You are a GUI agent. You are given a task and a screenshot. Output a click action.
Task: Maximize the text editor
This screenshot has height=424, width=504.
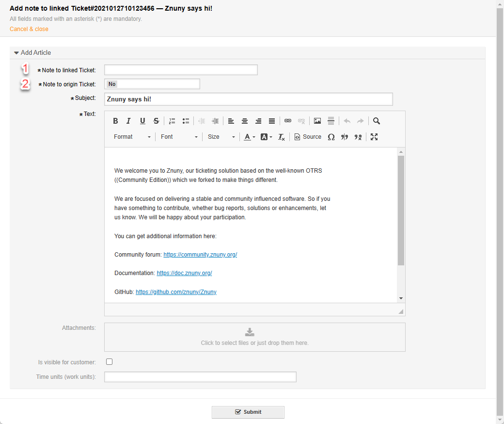(374, 137)
